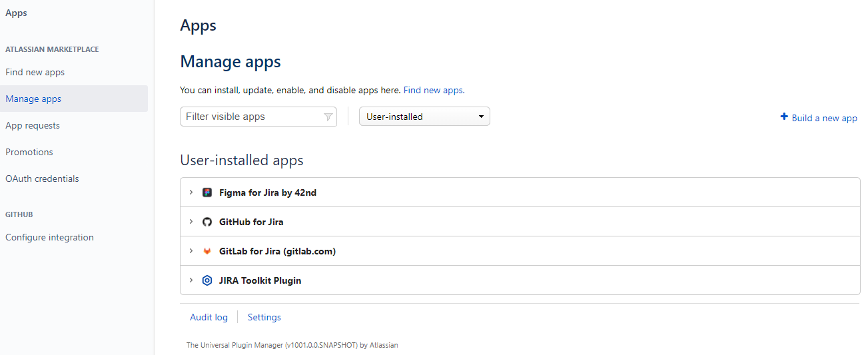868x355 pixels.
Task: Focus the Filter visible apps input field
Action: tap(258, 117)
